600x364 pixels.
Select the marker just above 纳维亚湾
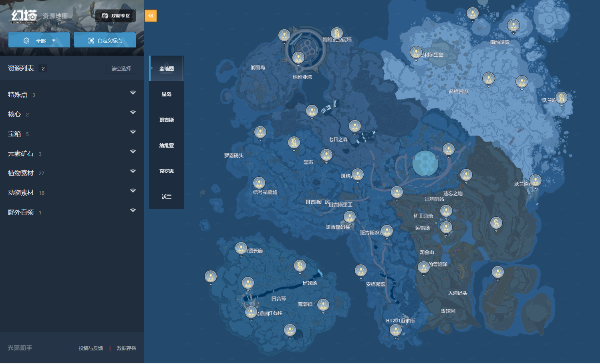tap(298, 58)
